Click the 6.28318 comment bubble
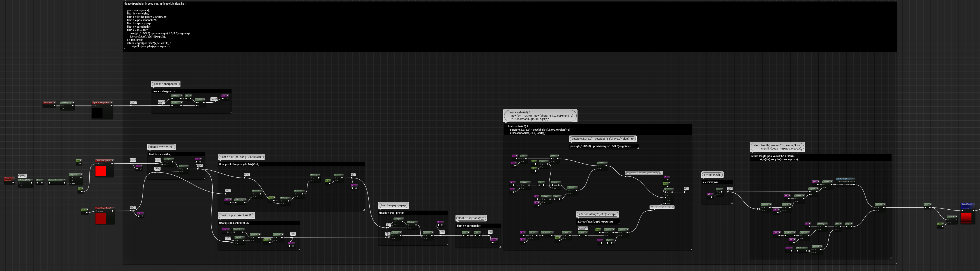The width and height of the screenshot is (980, 271). [x=583, y=228]
